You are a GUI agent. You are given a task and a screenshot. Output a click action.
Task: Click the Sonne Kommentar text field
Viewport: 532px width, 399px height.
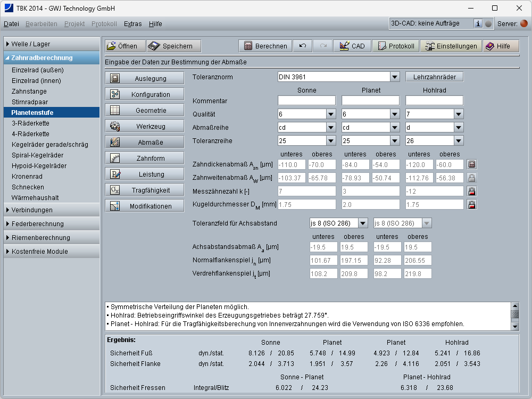pos(306,101)
